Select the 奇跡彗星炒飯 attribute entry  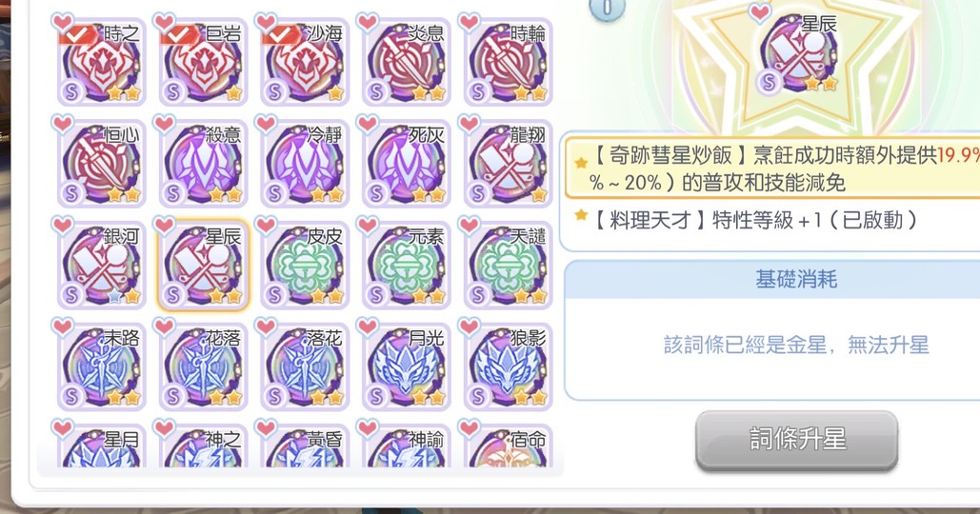(x=773, y=168)
